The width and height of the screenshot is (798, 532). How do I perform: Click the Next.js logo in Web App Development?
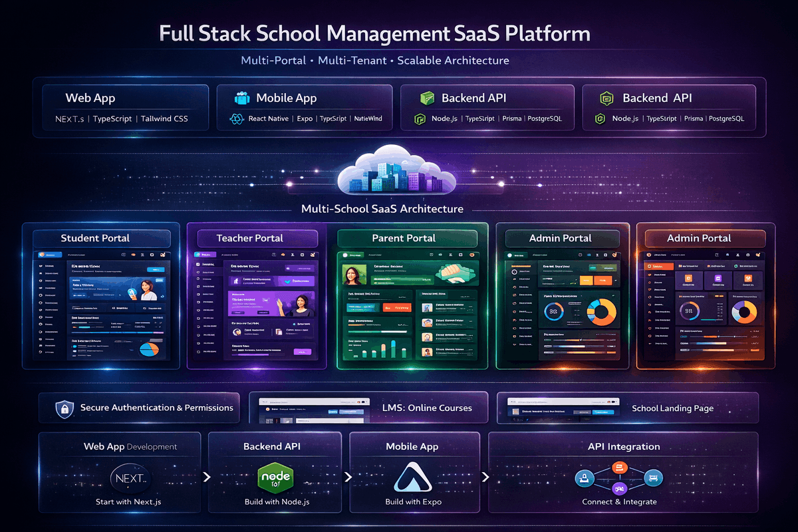131,477
